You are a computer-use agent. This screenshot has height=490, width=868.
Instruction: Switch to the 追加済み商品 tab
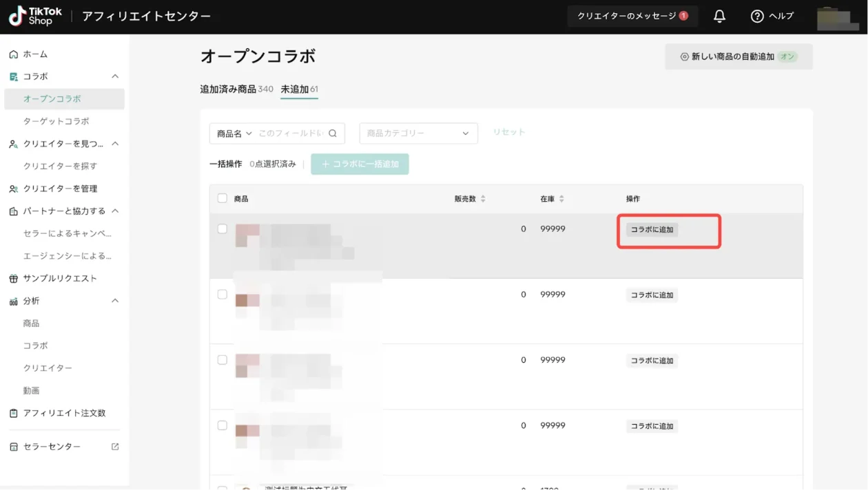coord(236,89)
